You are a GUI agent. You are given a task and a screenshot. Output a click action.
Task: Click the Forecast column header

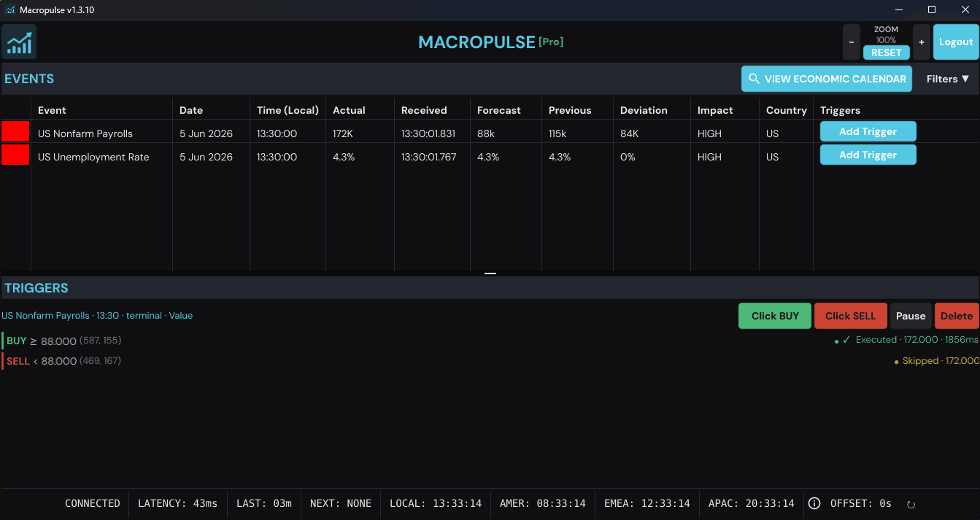pos(499,110)
